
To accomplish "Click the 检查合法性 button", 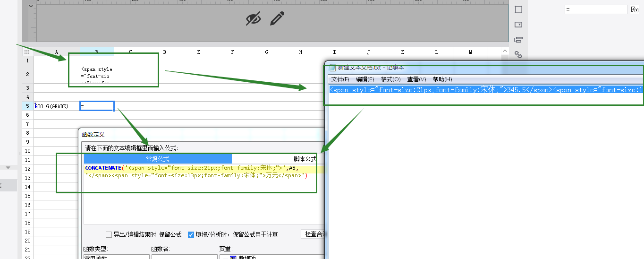I will 313,234.
